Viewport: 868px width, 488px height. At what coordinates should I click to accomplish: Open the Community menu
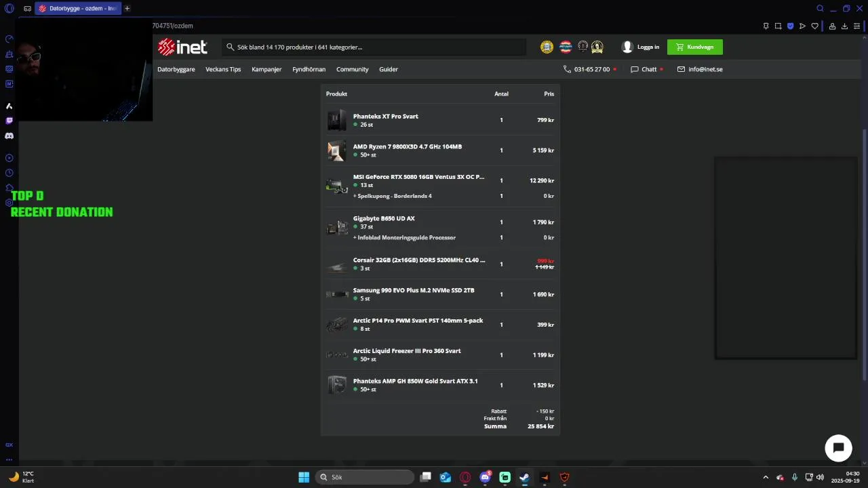tap(353, 69)
